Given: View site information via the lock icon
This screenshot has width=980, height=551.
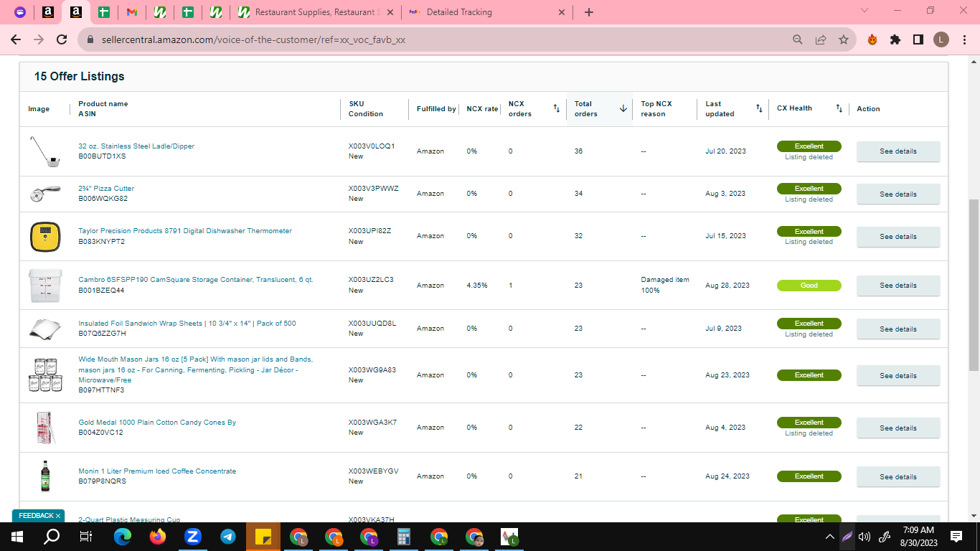Looking at the screenshot, I should pos(90,40).
